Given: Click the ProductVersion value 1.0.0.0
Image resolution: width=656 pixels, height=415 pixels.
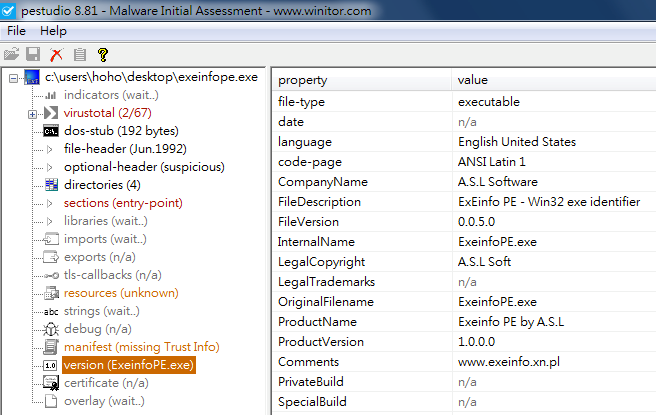Looking at the screenshot, I should [476, 342].
